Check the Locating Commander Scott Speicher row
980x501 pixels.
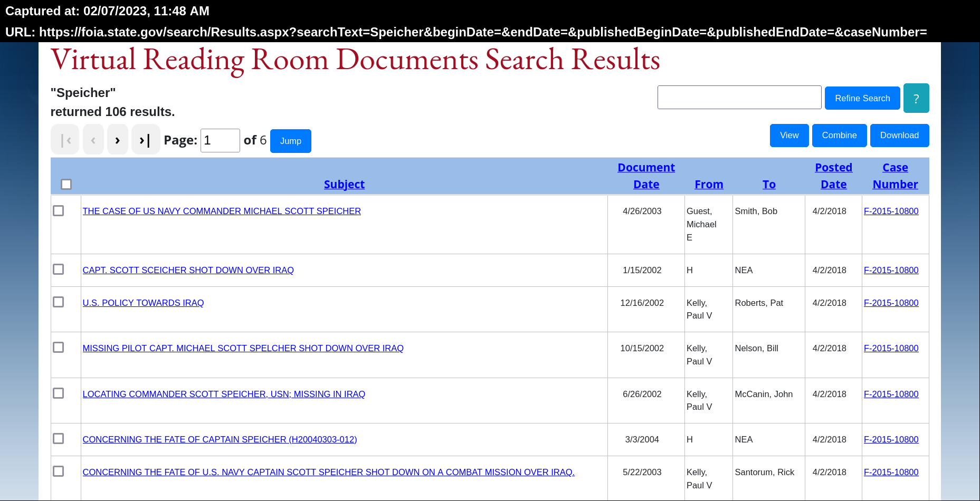(59, 393)
